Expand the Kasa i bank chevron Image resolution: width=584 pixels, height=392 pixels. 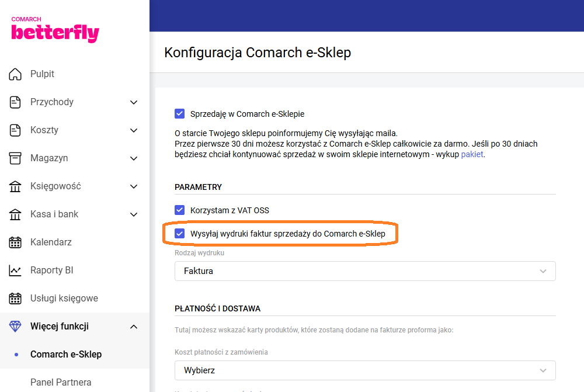click(134, 214)
